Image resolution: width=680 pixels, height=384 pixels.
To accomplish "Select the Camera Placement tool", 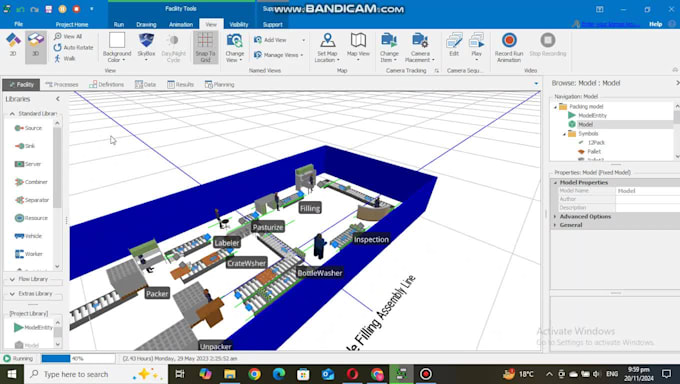I will [420, 47].
